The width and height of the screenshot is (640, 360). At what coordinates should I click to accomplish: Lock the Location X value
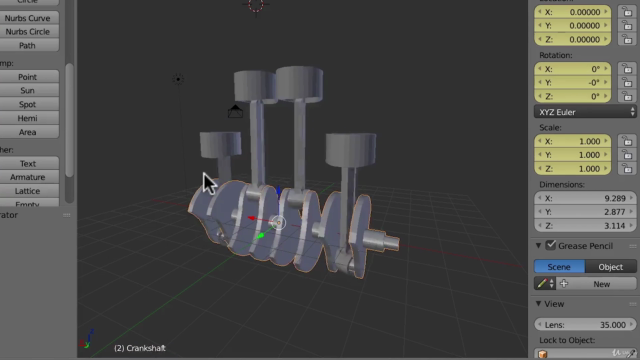point(627,12)
